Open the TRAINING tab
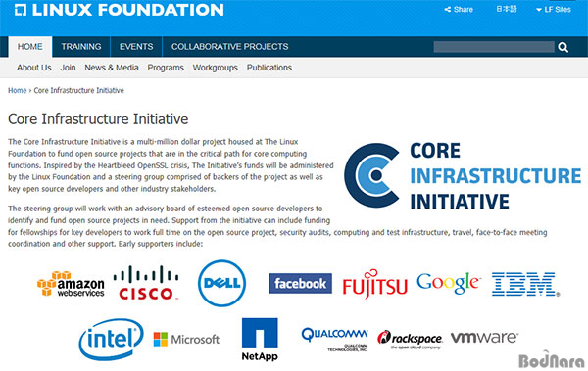The image size is (588, 371). [x=81, y=47]
